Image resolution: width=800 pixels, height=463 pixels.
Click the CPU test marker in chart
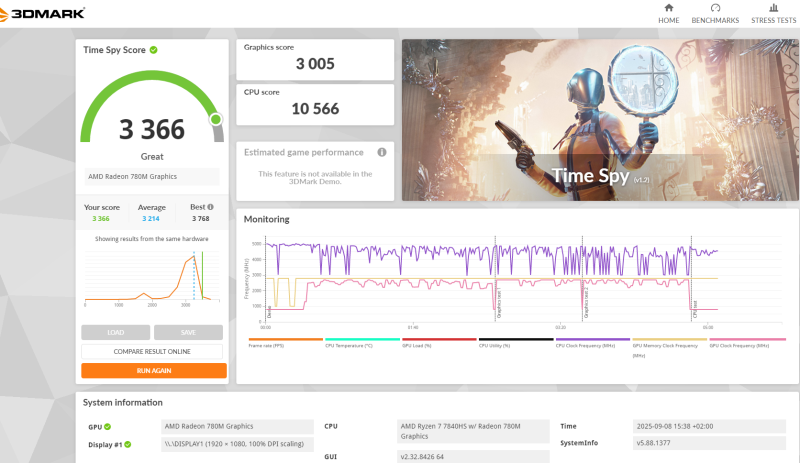point(695,309)
